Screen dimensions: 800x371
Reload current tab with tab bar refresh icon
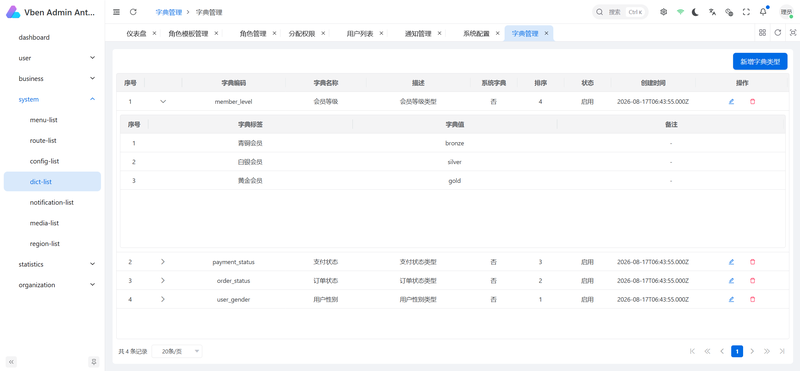click(778, 33)
